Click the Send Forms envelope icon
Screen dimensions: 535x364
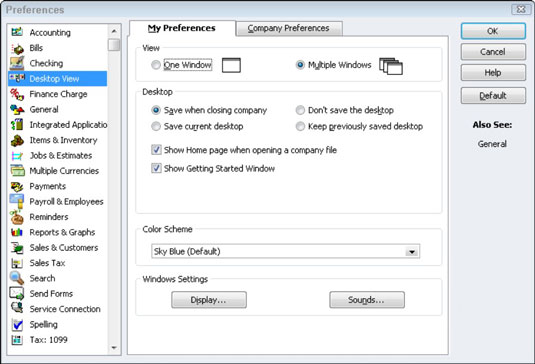coord(17,293)
